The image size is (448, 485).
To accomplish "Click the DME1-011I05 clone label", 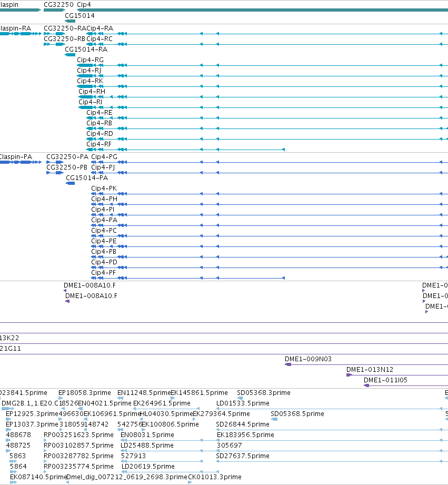I will pos(385,380).
